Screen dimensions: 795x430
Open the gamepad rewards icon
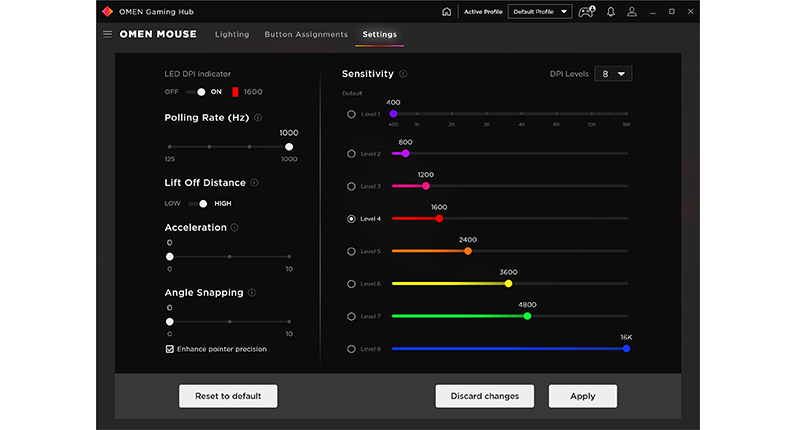point(587,12)
